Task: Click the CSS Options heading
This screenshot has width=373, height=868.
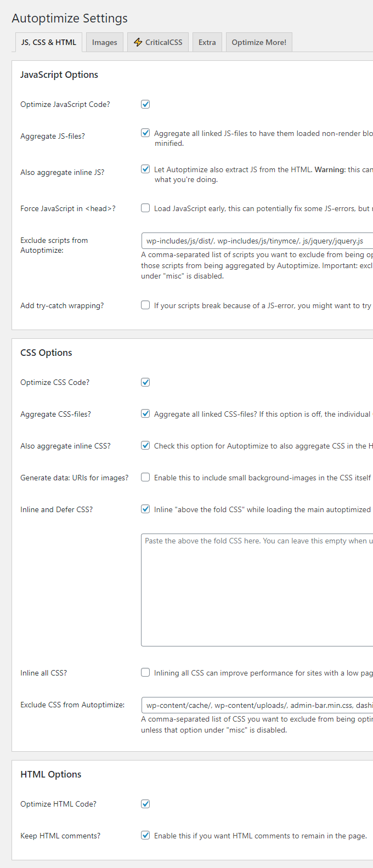Action: click(x=46, y=353)
